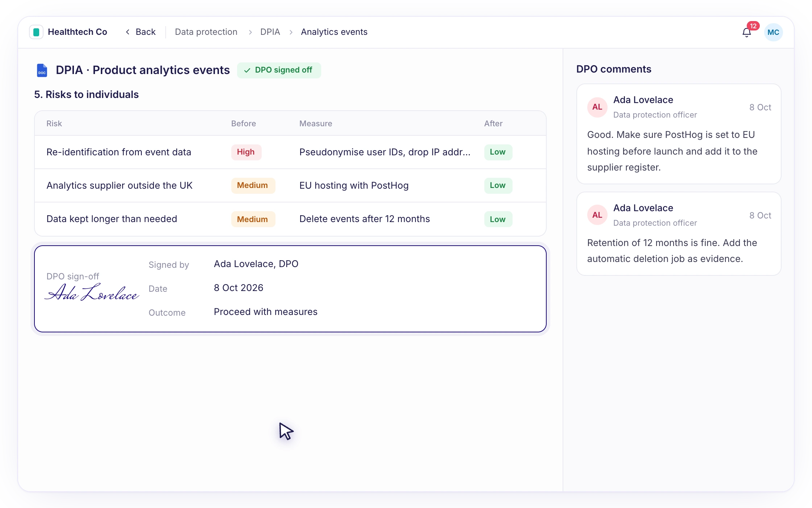
Task: Click Ada Lovelace's avatar on PostHog comment
Action: click(597, 107)
